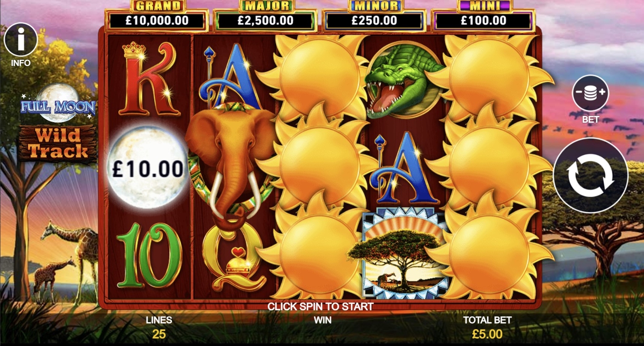Select the MINI £100.00 jackpot display
The image size is (644, 346).
[x=483, y=15]
